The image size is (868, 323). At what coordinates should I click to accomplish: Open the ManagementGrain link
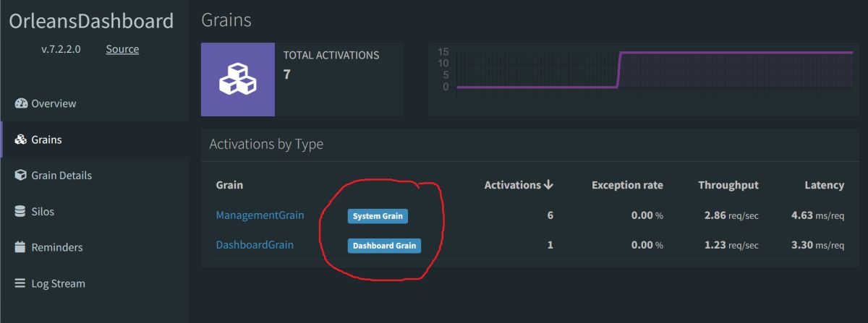click(x=260, y=215)
